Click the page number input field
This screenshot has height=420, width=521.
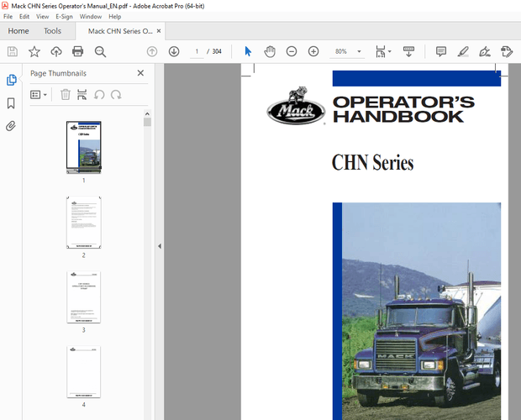[x=197, y=51]
